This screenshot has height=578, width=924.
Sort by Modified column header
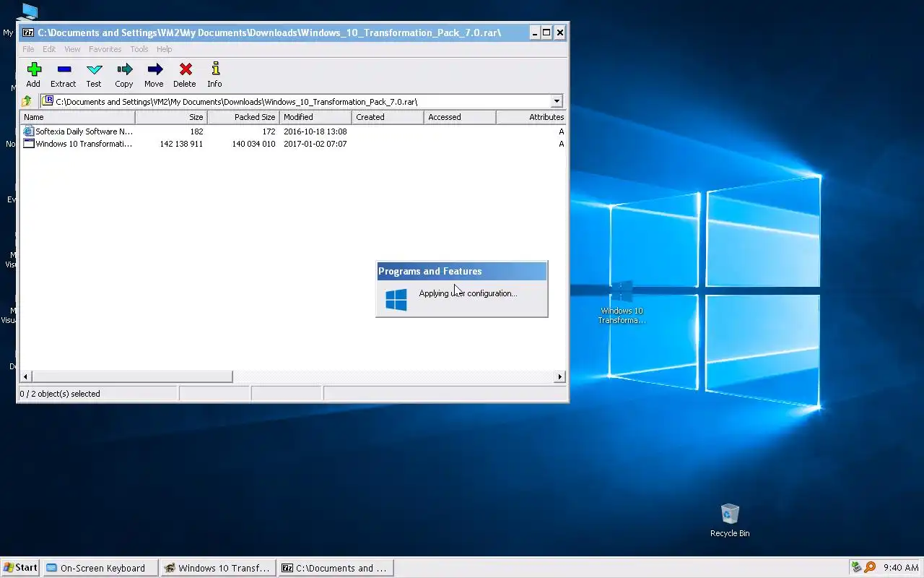coord(315,117)
